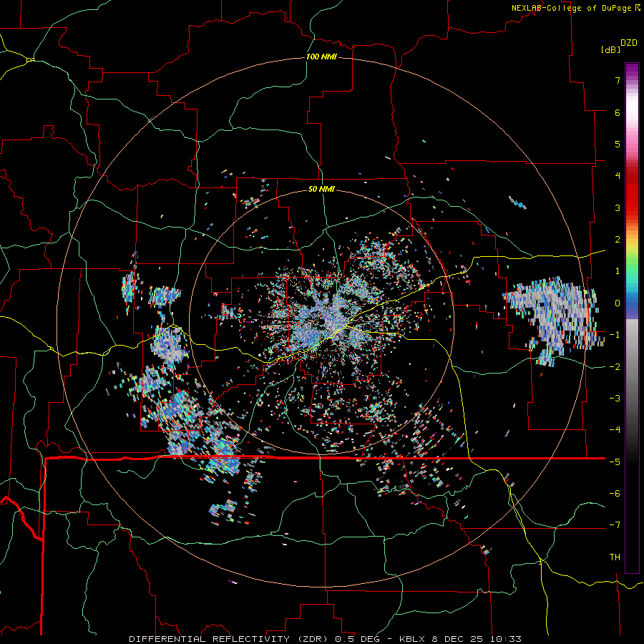Click the -3 value on color scale
The image size is (644, 644).
click(x=615, y=399)
